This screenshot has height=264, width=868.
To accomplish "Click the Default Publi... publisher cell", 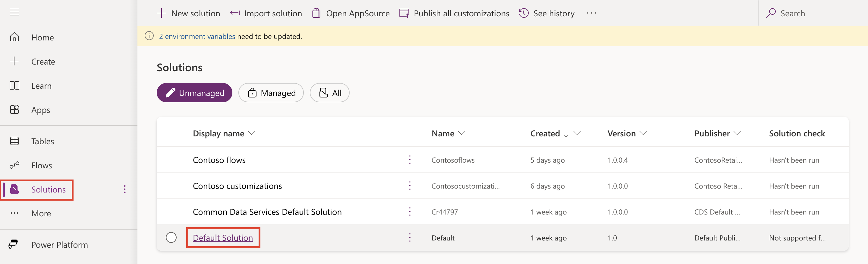I will [717, 238].
